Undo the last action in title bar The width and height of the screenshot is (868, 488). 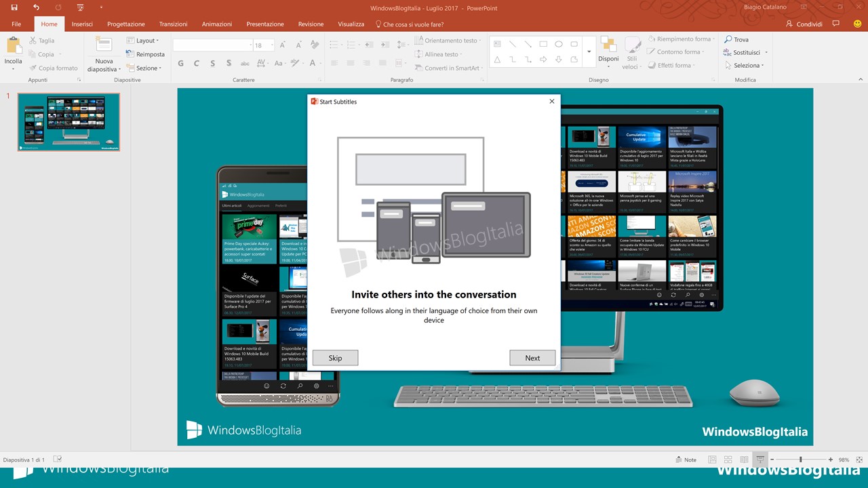pyautogui.click(x=36, y=7)
